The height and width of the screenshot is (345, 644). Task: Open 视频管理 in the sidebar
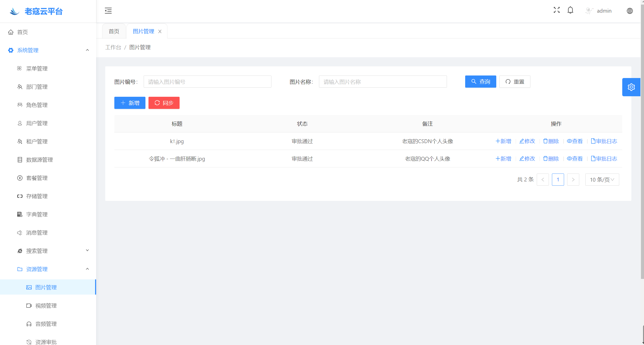point(46,305)
